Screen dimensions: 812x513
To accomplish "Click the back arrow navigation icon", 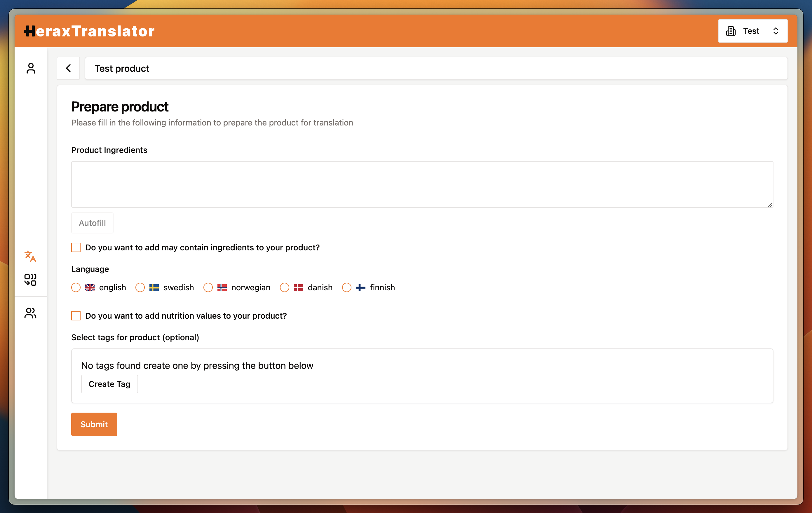I will tap(69, 68).
